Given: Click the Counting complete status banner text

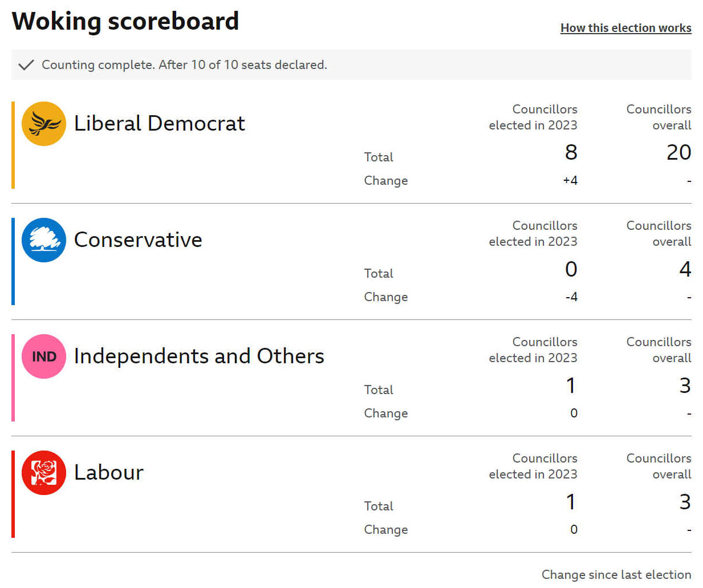Looking at the screenshot, I should pos(184,64).
